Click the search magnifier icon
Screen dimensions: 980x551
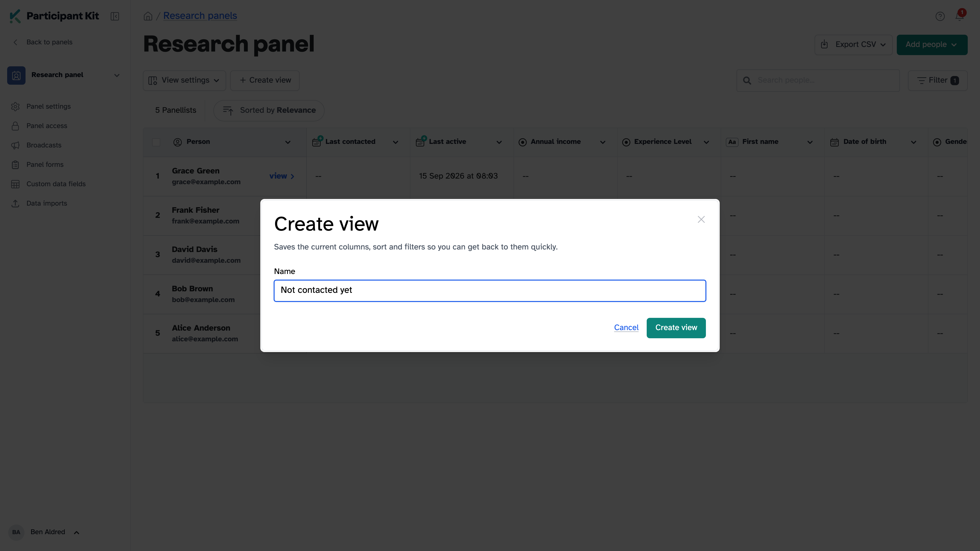[747, 81]
